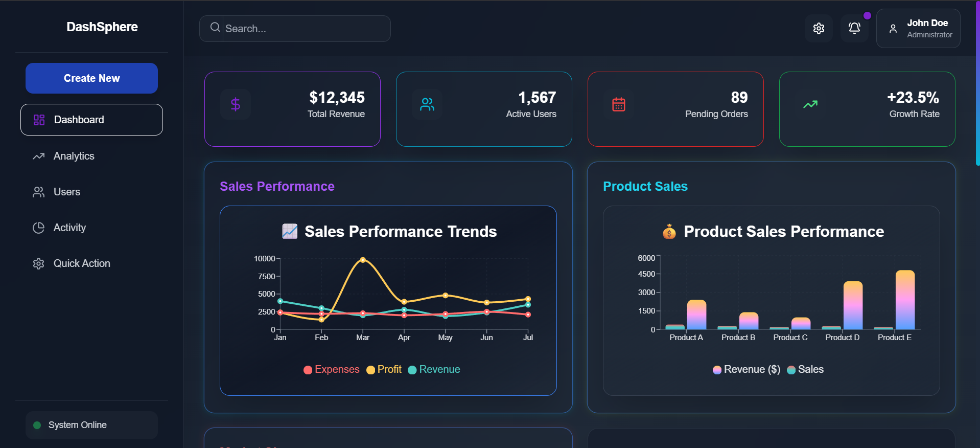Toggle Revenue ($) bars legend entry
The width and height of the screenshot is (980, 448).
click(746, 369)
